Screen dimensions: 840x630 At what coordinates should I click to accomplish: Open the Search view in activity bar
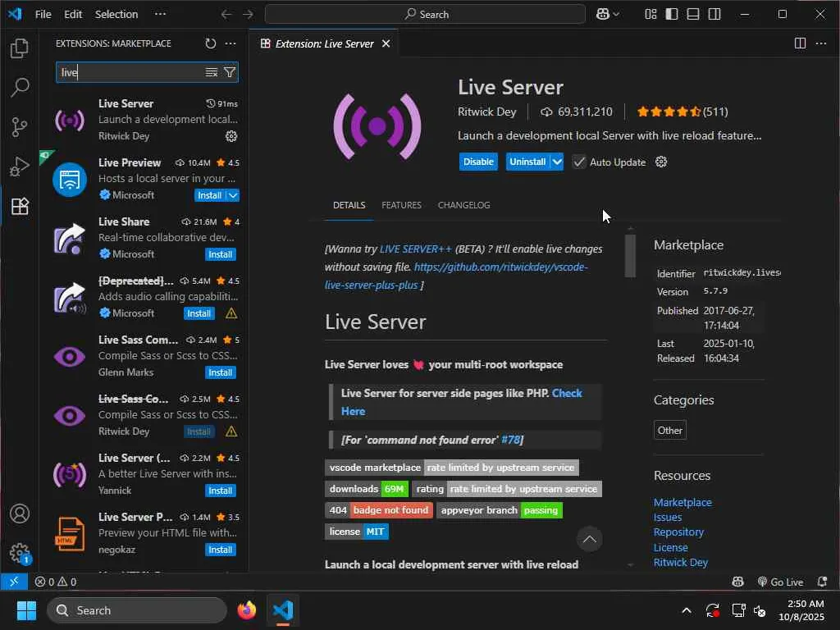tap(20, 87)
